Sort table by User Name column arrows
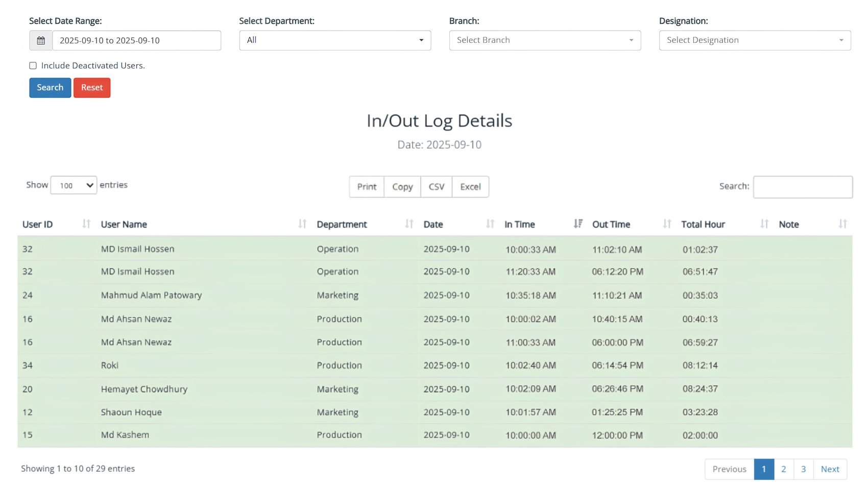 pyautogui.click(x=302, y=224)
